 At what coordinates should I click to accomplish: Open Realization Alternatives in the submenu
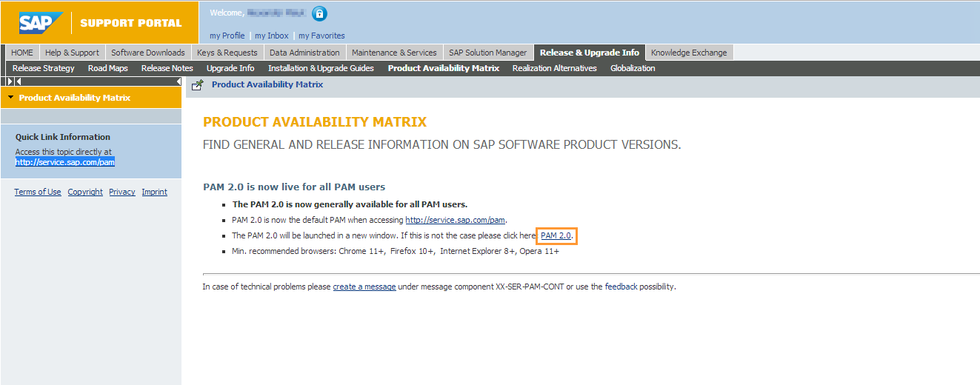click(x=555, y=68)
